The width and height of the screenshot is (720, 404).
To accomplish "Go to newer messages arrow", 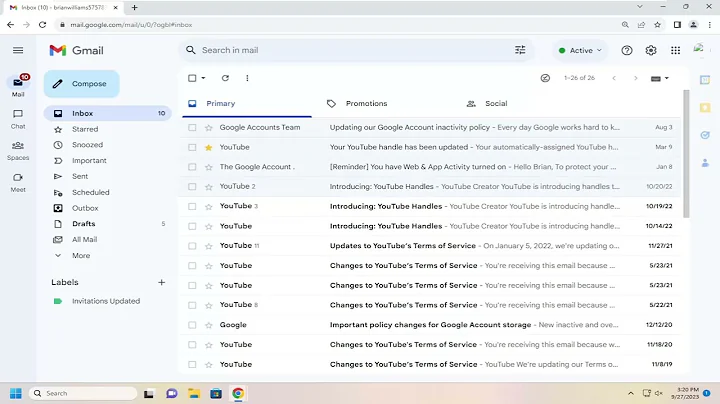I will 614,78.
